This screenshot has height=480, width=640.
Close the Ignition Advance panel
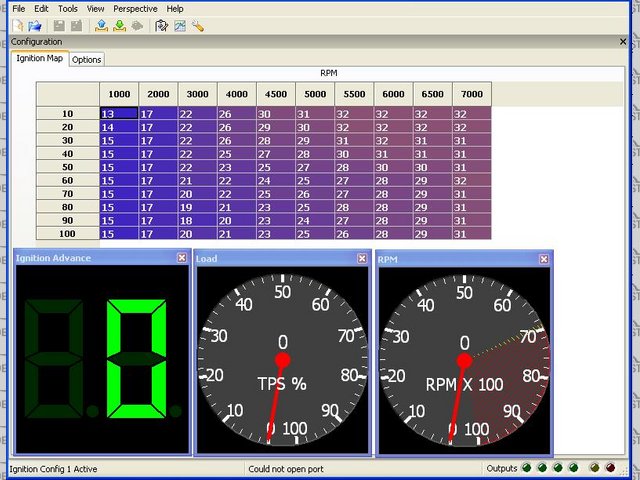[x=181, y=258]
